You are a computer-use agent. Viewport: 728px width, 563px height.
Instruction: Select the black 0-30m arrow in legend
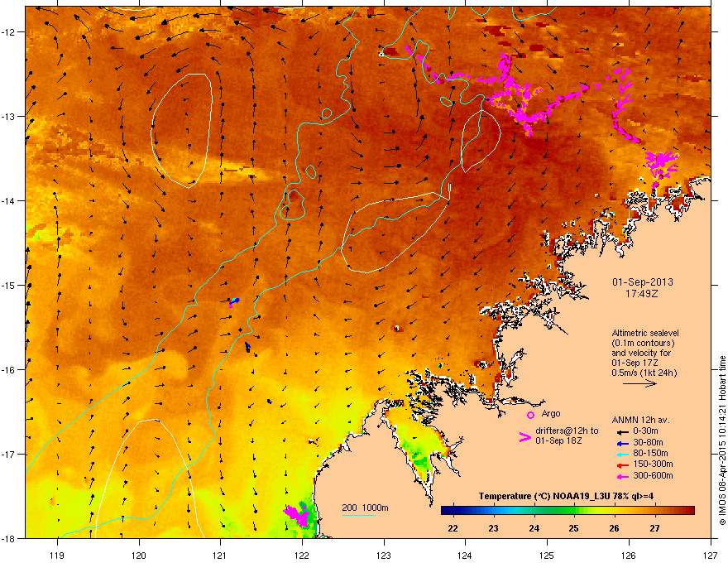pos(622,431)
